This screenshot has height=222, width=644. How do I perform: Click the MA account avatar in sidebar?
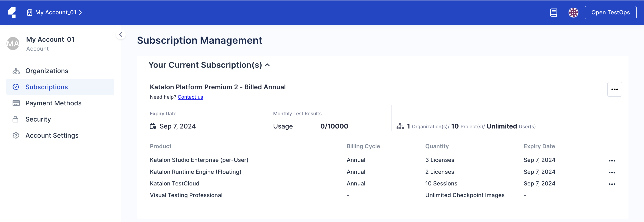point(13,44)
